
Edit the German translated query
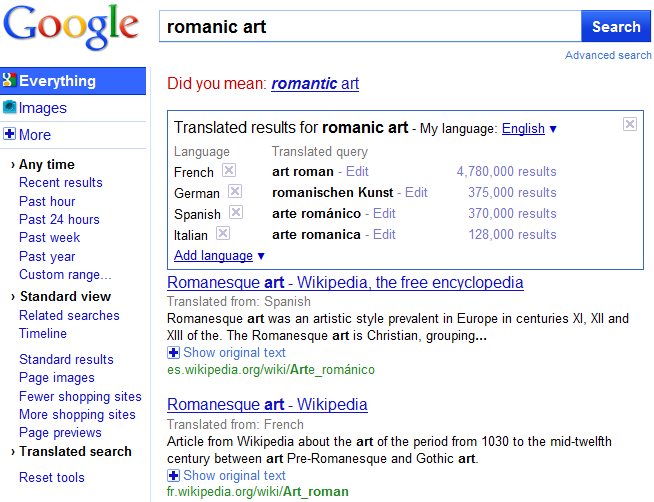(x=416, y=192)
